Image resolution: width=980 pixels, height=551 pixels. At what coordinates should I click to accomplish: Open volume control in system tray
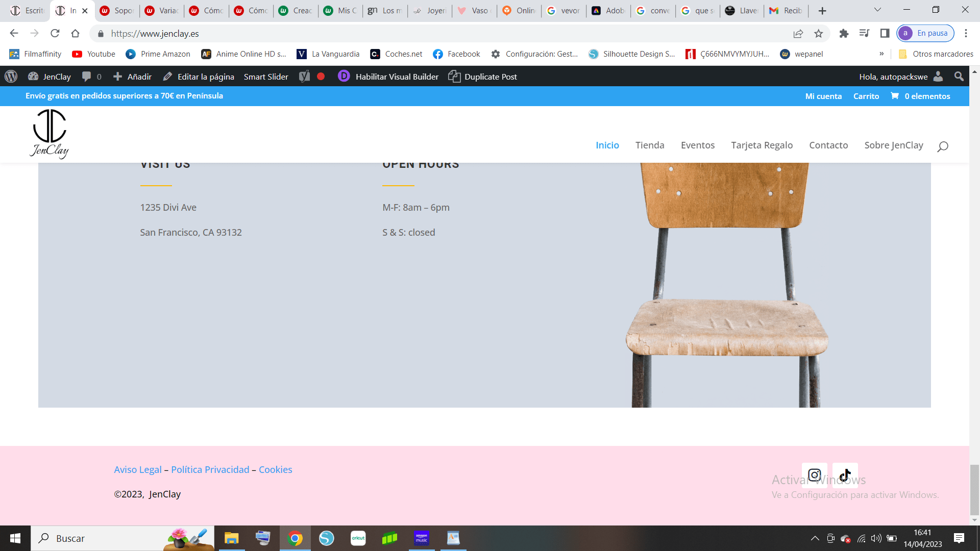pos(876,538)
